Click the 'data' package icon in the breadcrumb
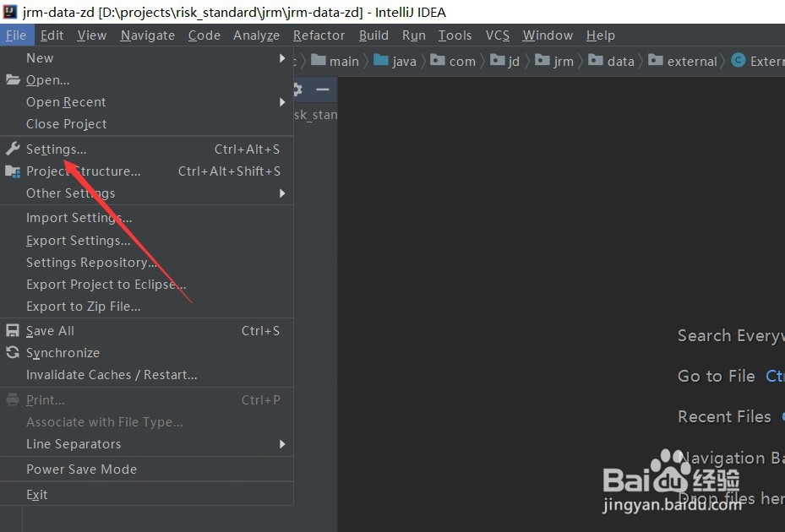 (x=595, y=61)
